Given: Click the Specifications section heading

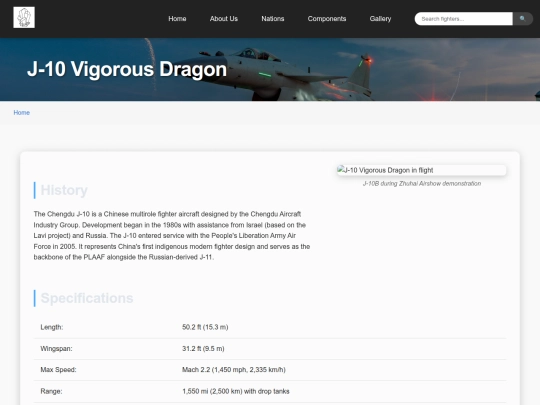Looking at the screenshot, I should pos(87,298).
